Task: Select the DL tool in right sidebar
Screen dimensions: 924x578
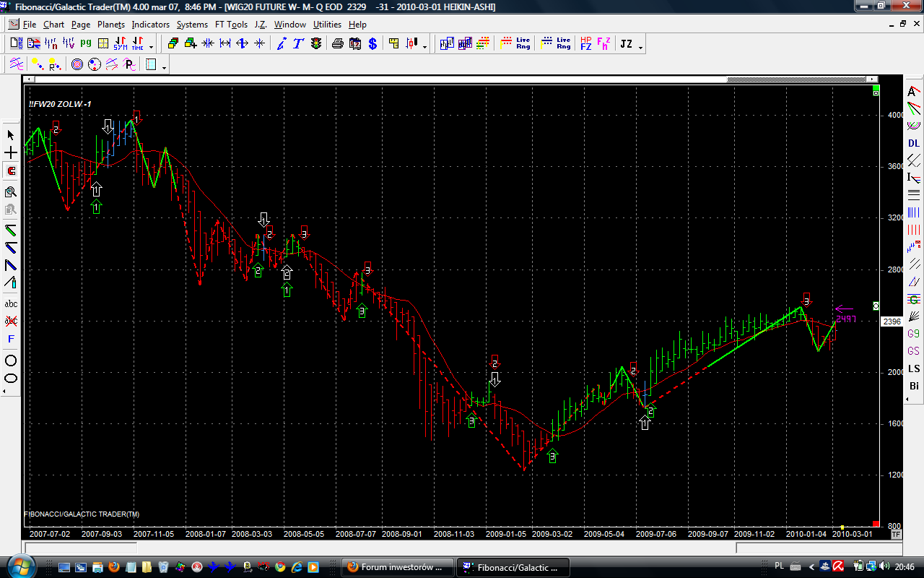Action: click(914, 143)
